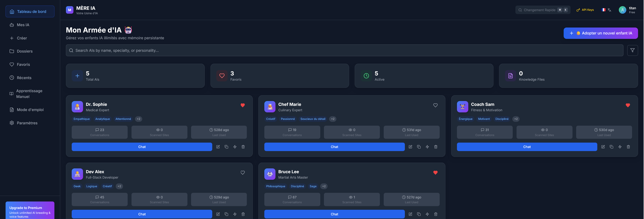The image size is (644, 219).
Task: Unfavorite Coach Sam with red heart
Action: pyautogui.click(x=628, y=105)
